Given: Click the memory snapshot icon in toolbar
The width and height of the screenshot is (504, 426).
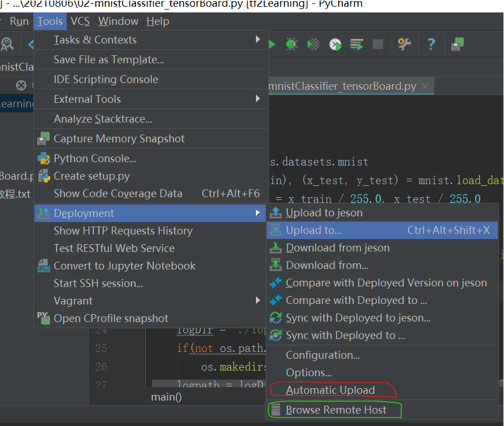Looking at the screenshot, I should pyautogui.click(x=458, y=44).
